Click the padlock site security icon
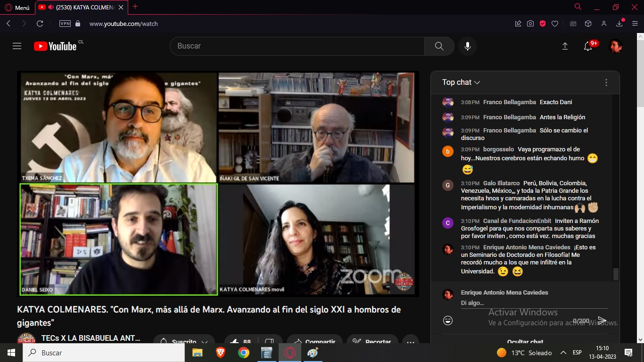644x362 pixels. (x=78, y=24)
